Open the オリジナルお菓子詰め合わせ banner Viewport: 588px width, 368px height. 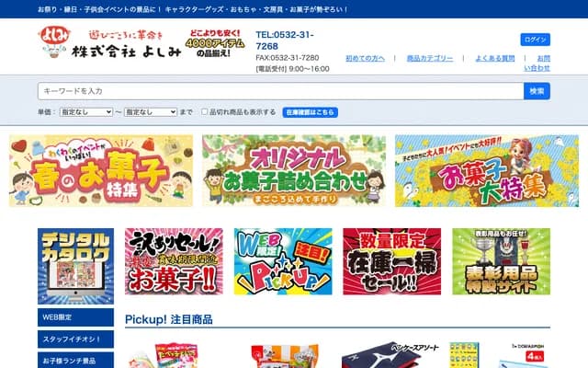tap(294, 170)
